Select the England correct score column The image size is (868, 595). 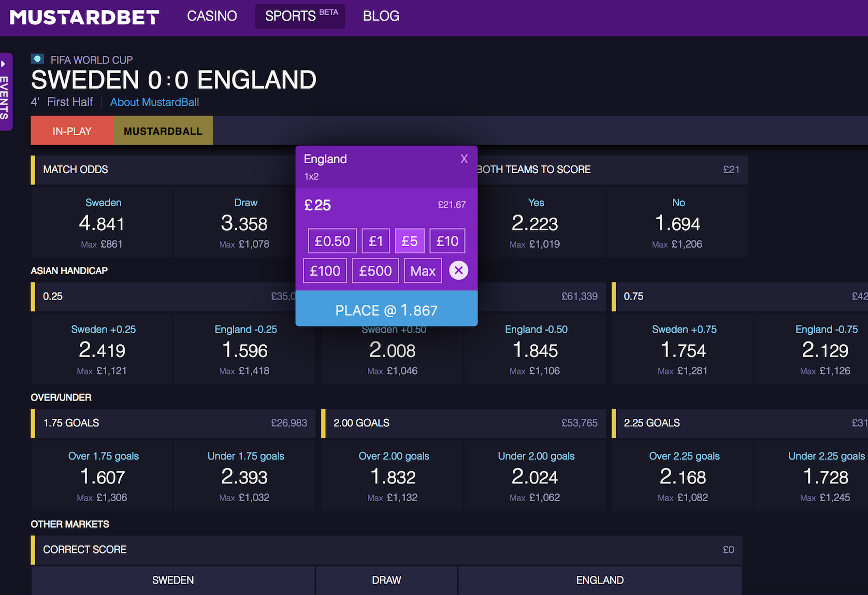point(600,580)
